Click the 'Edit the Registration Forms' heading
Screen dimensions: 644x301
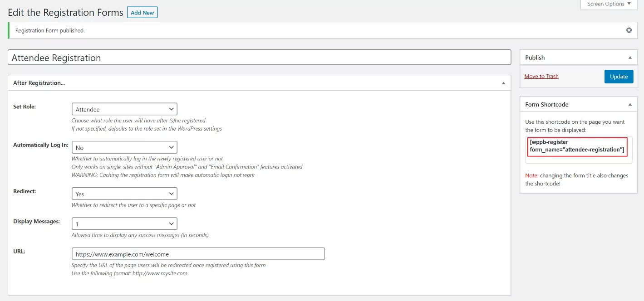point(65,13)
